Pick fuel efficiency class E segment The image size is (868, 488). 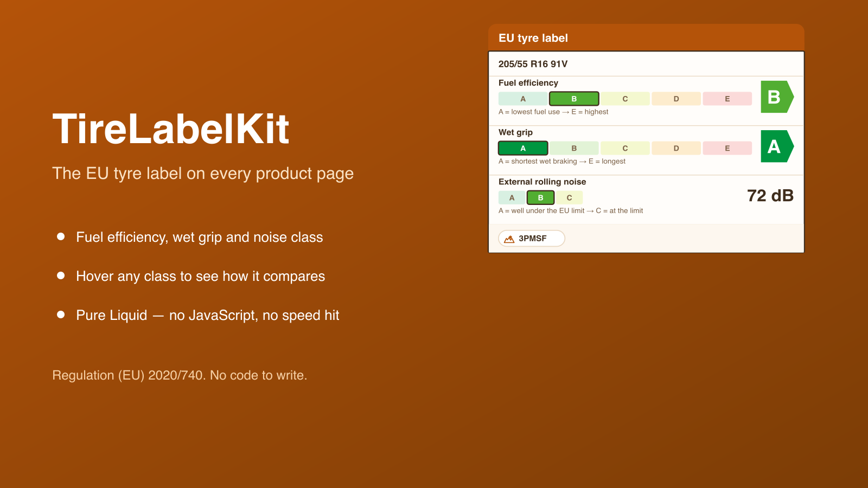(x=727, y=99)
